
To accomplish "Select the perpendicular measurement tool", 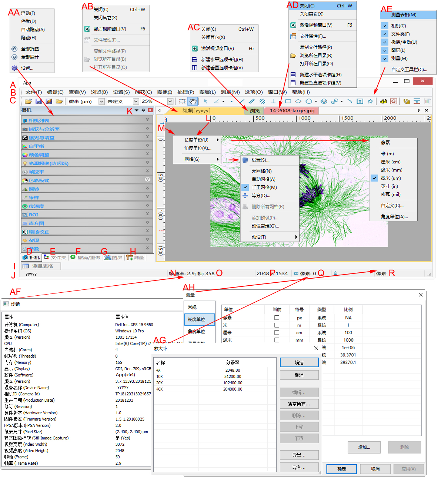I will [273, 101].
